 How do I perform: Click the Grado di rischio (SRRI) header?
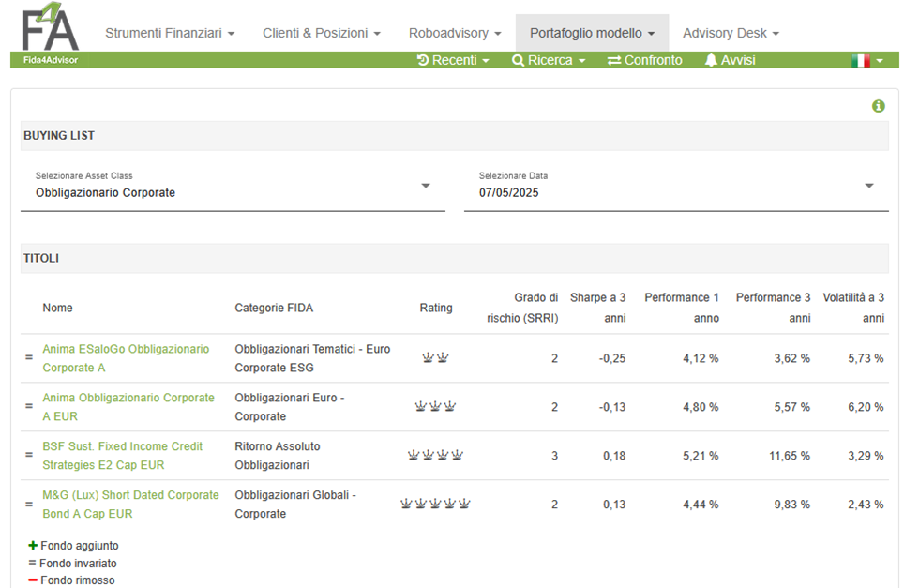click(522, 308)
